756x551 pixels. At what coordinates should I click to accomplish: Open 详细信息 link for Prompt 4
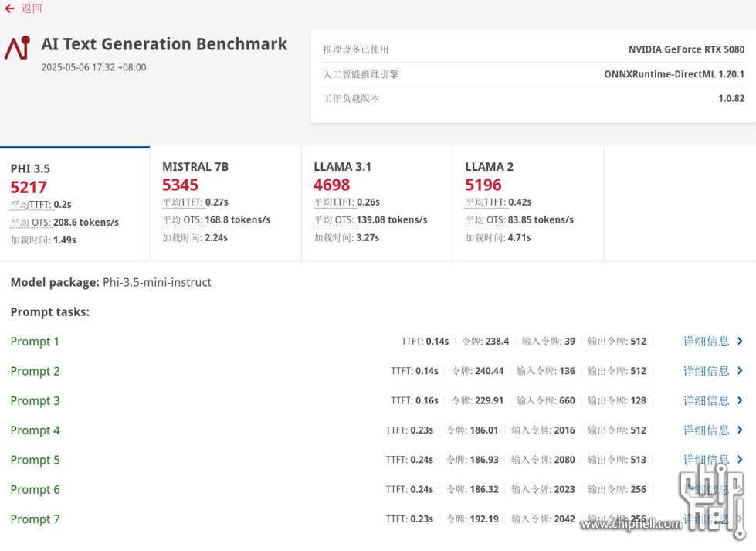[706, 430]
